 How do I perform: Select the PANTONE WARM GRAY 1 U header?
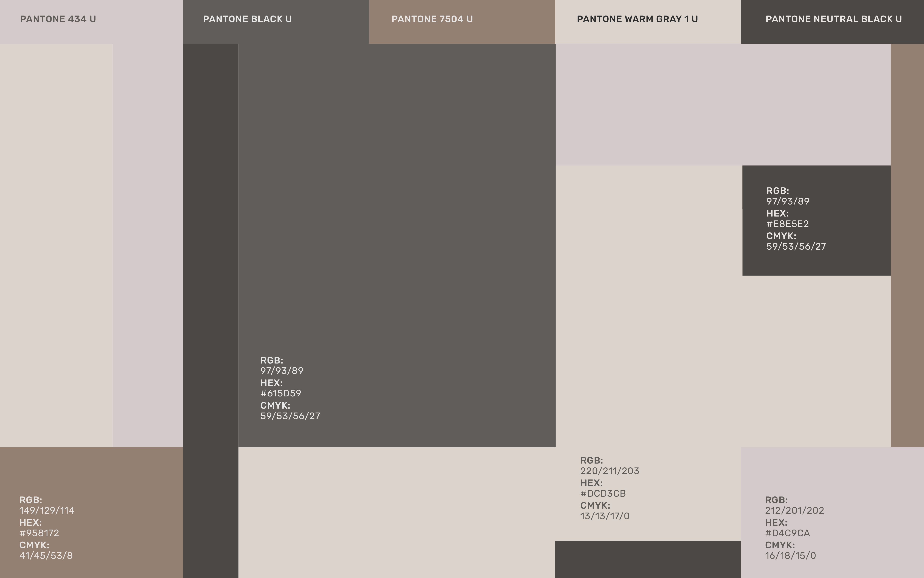(x=648, y=22)
